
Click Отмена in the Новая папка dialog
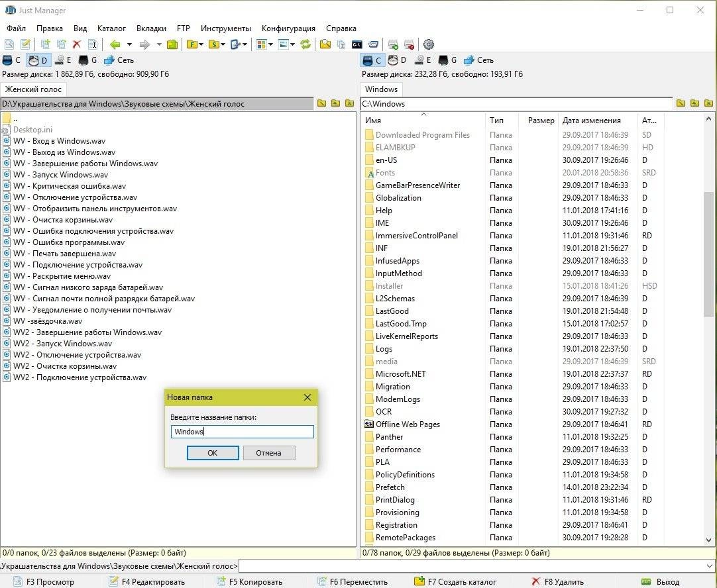click(269, 453)
